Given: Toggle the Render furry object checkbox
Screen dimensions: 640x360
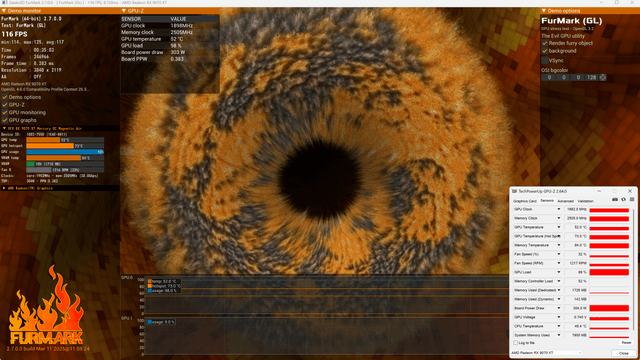Looking at the screenshot, I should [x=544, y=43].
